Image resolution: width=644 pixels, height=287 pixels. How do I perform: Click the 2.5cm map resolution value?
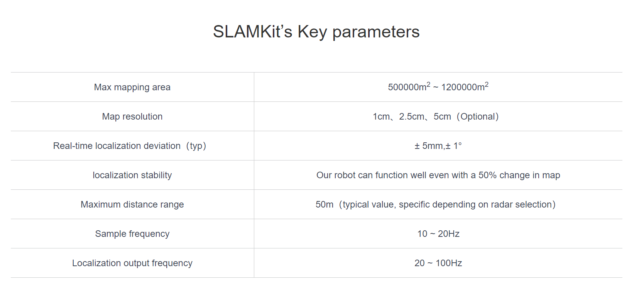click(412, 116)
